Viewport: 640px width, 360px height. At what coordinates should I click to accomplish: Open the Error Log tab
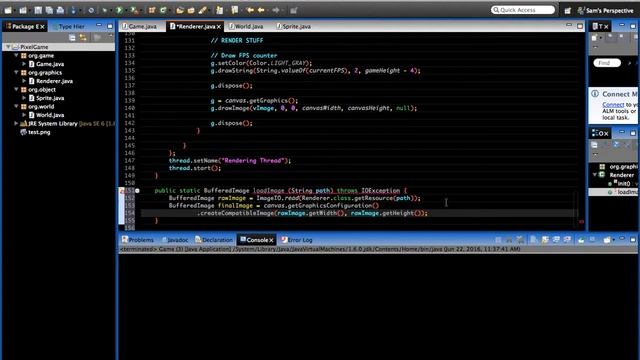297,240
